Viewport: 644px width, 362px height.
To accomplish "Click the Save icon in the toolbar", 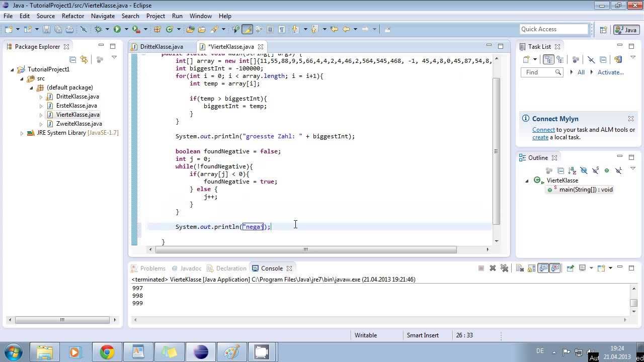I will point(46,29).
